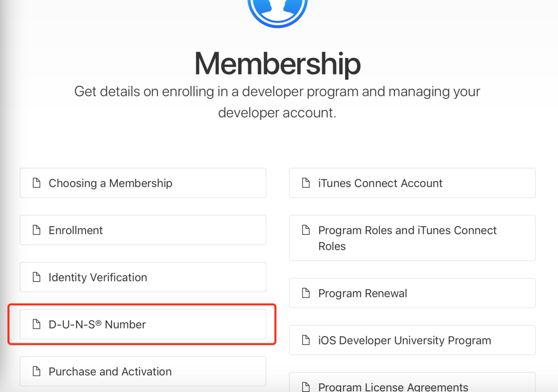Open iTunes Connect Account topic
The image size is (558, 392).
pyautogui.click(x=380, y=183)
